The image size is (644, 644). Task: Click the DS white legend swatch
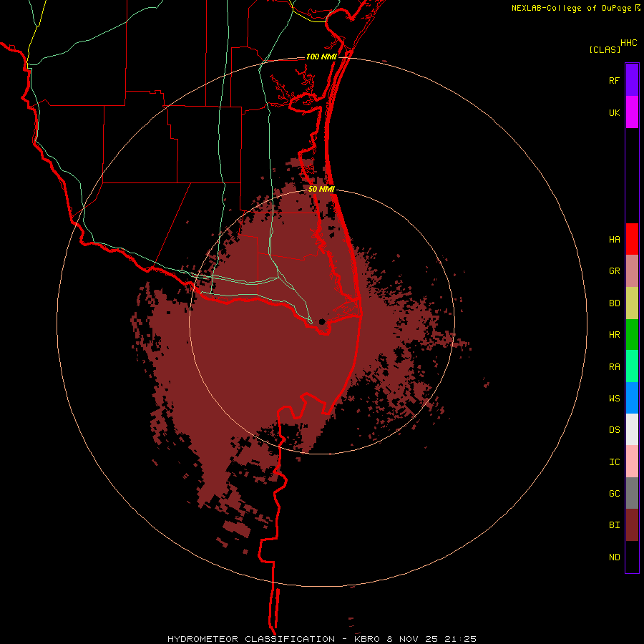click(x=632, y=429)
